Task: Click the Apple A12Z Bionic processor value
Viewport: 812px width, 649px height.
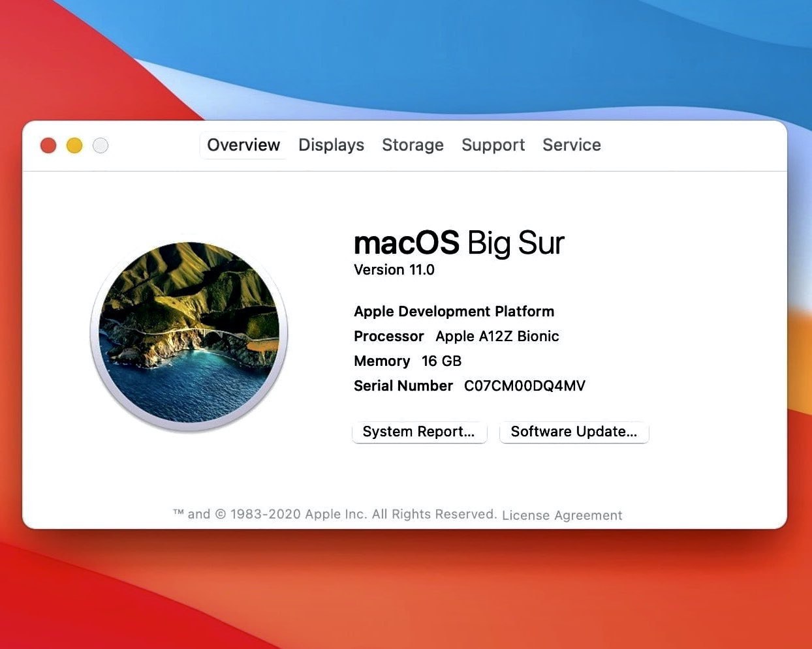Action: 497,336
